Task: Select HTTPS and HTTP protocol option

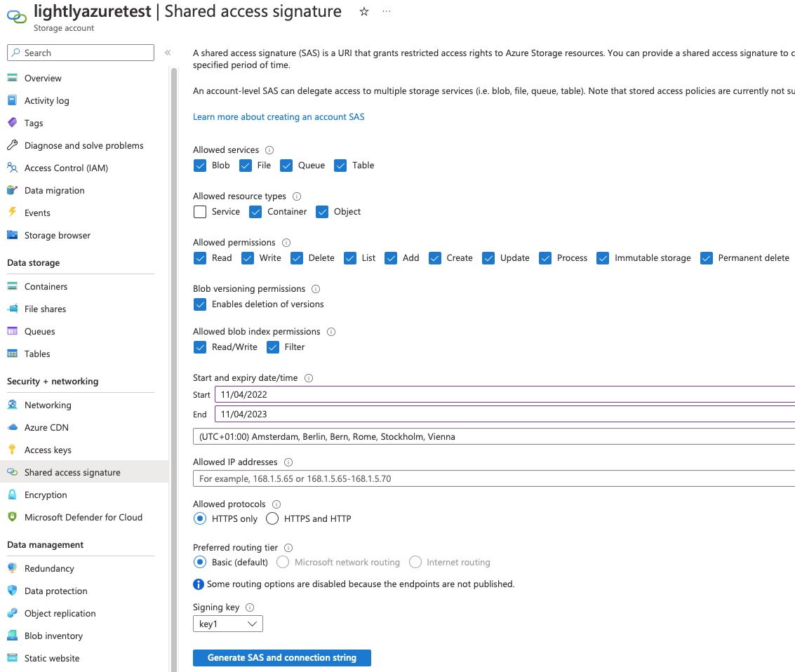Action: pyautogui.click(x=272, y=518)
